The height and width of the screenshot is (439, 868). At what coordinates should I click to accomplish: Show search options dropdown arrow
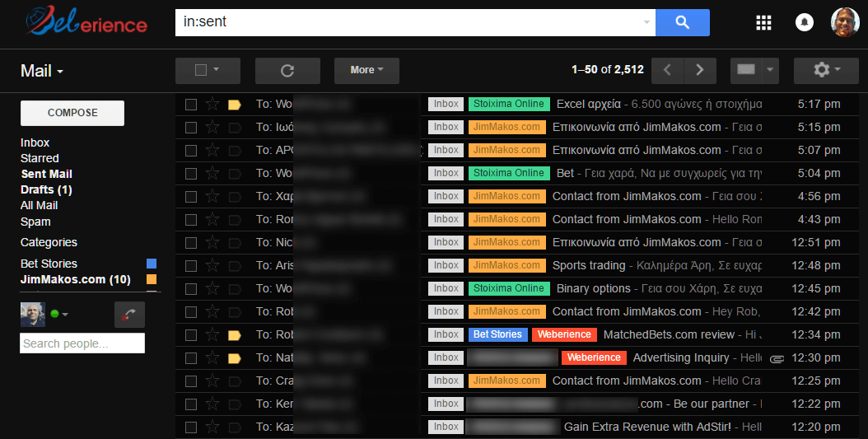pos(646,22)
